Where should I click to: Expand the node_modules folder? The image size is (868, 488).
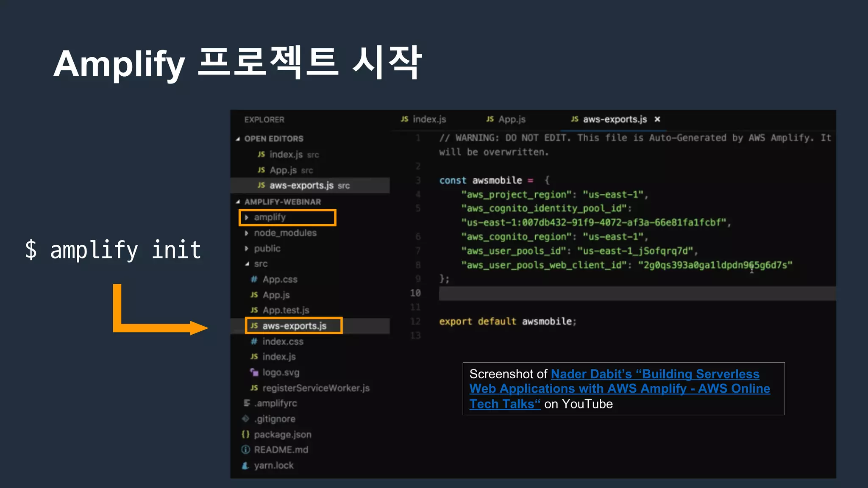pyautogui.click(x=281, y=233)
